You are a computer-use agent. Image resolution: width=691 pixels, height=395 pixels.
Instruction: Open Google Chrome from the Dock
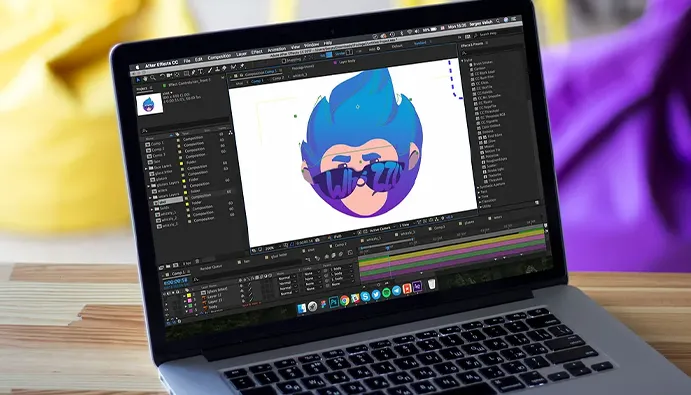345,300
